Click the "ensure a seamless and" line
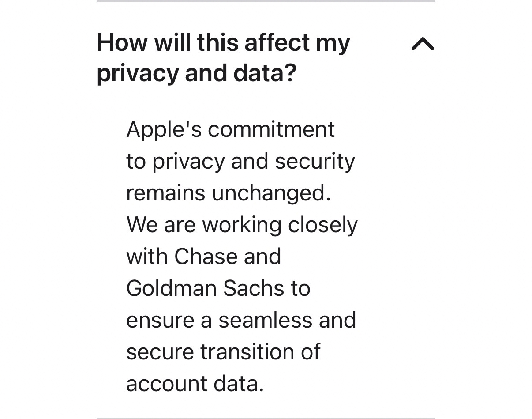The width and height of the screenshot is (532, 419). [241, 320]
